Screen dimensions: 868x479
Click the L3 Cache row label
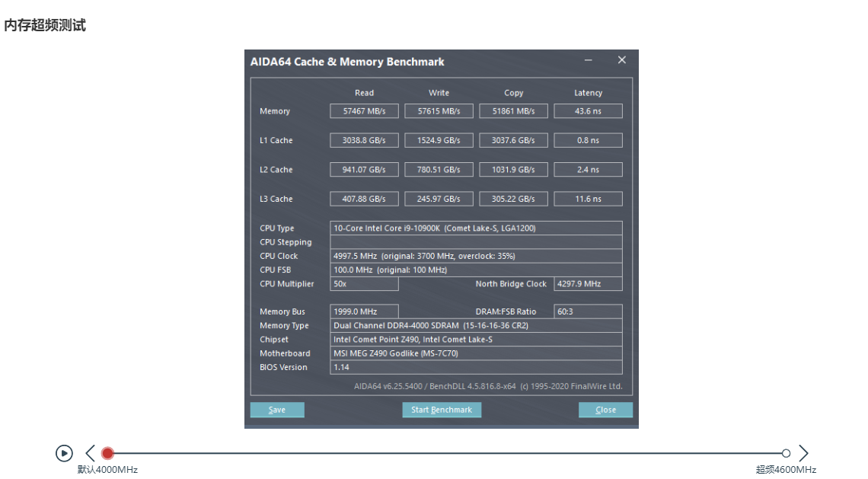coord(276,199)
